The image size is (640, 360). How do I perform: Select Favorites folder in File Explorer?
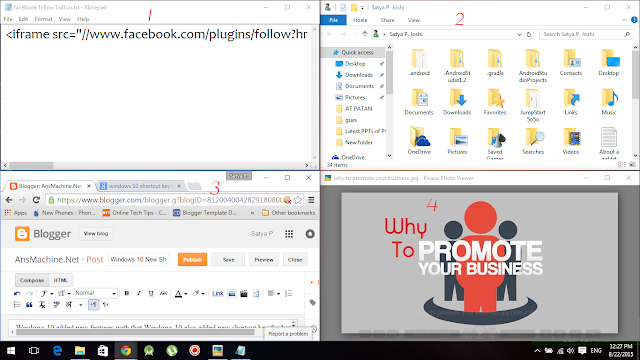click(x=495, y=102)
